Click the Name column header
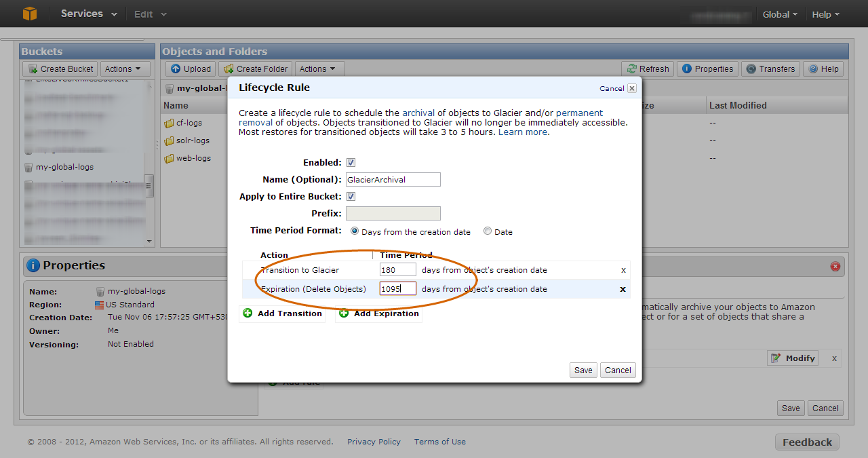Screen dimensions: 868x458 [x=176, y=105]
